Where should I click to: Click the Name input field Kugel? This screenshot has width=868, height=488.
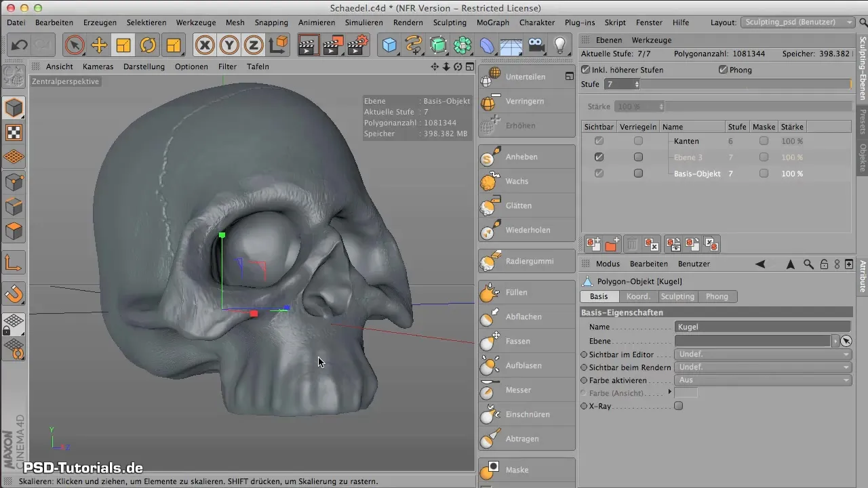coord(763,327)
